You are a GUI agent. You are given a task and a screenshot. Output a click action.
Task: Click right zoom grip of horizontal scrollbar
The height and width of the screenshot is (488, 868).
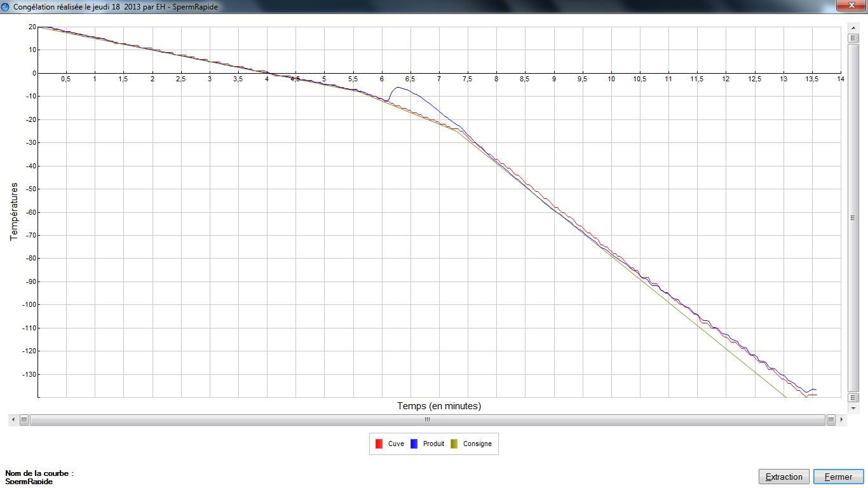[831, 419]
